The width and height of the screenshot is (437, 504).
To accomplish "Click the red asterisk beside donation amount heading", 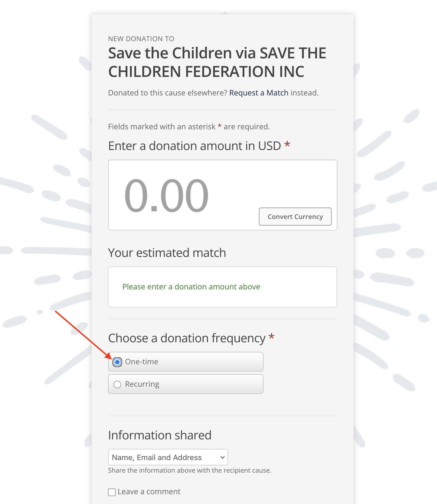I will tap(287, 145).
